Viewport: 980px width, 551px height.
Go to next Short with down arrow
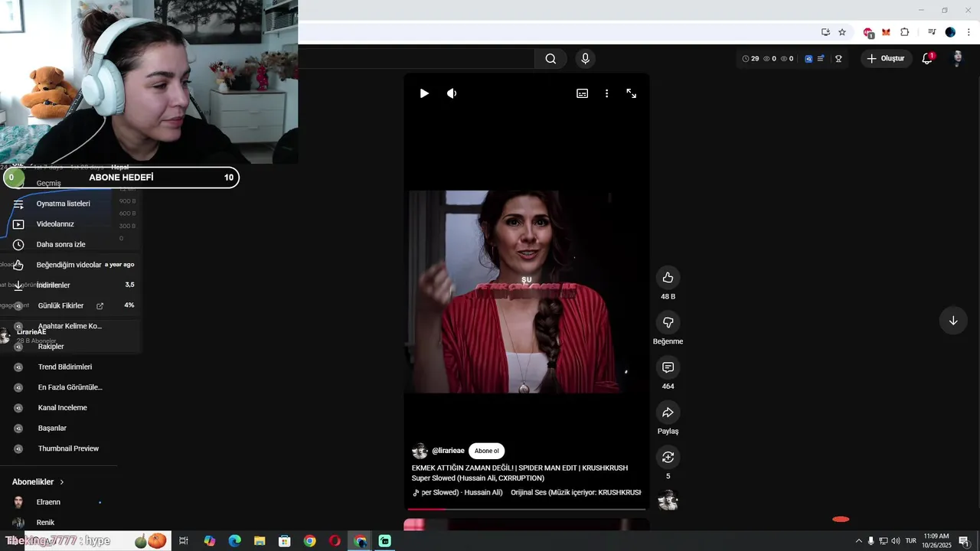(x=953, y=321)
